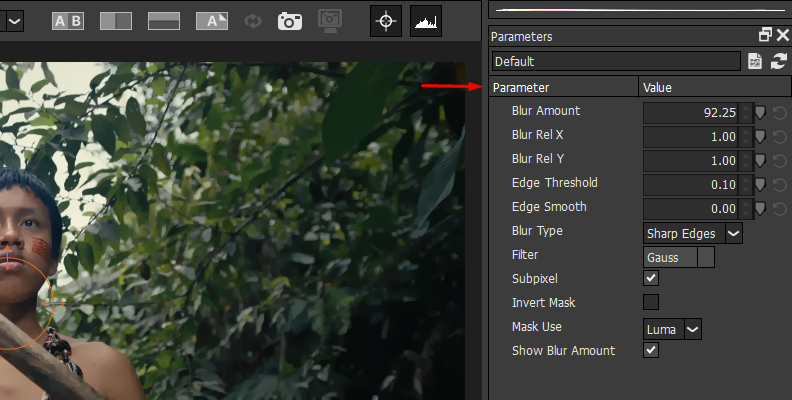Check the Invert Mask checkbox
Image resolution: width=792 pixels, height=400 pixels.
click(x=651, y=302)
